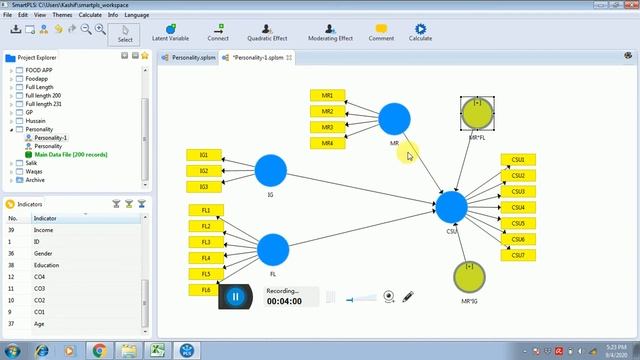Add a Moderating Effect
Image resolution: width=640 pixels, height=360 pixels.
click(330, 33)
